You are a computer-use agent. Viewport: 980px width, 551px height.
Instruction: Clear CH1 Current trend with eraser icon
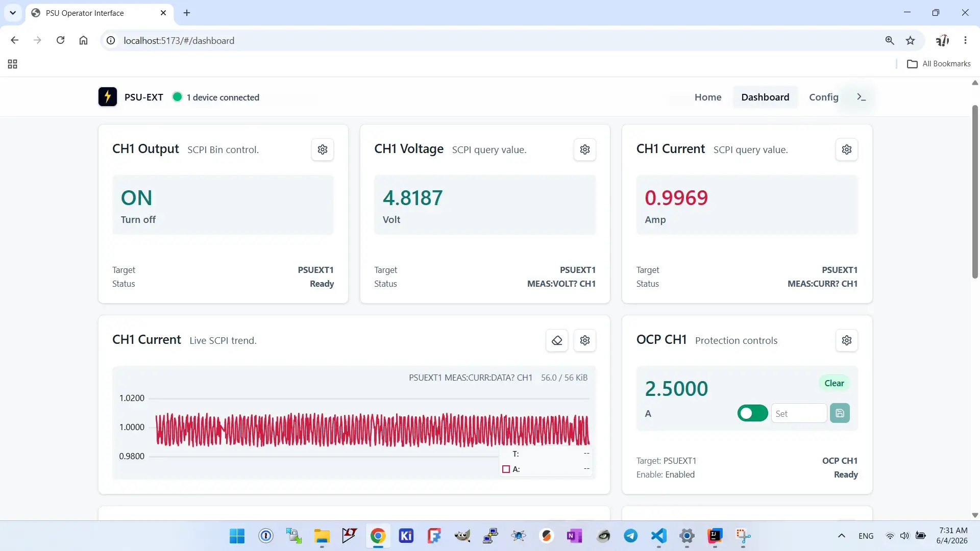pos(557,340)
